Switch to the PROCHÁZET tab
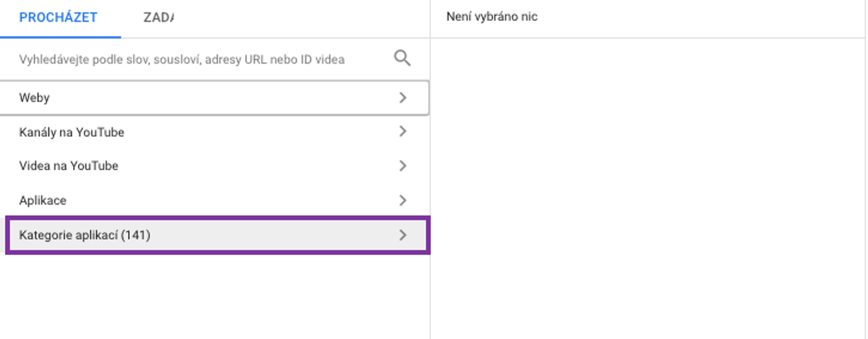 tap(59, 18)
